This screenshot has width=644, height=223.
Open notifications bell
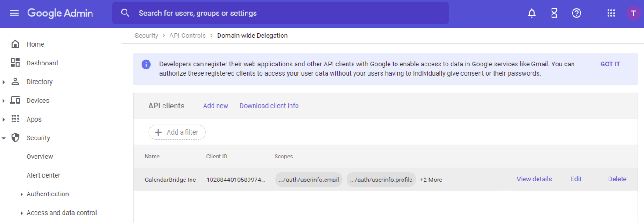click(531, 13)
